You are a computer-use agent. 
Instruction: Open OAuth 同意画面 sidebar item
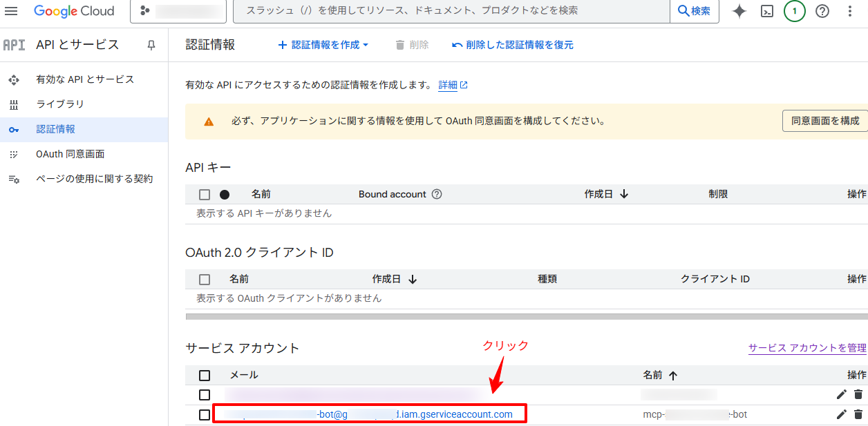70,154
